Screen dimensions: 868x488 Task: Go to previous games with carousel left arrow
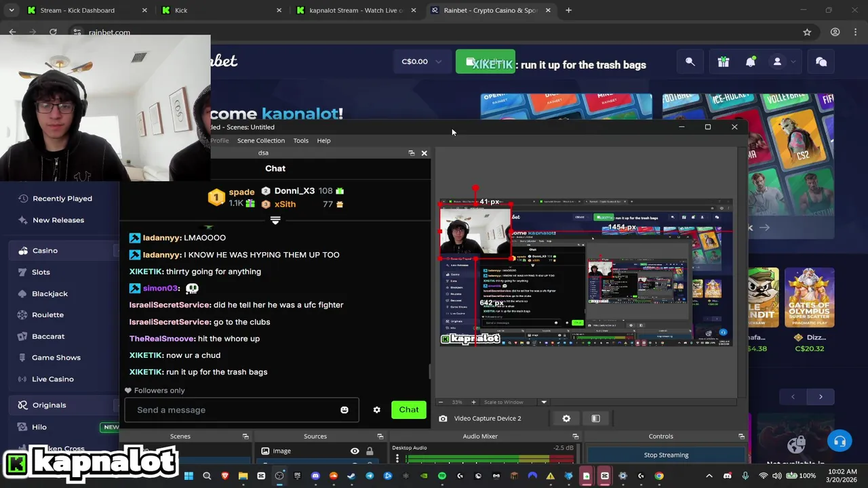[x=793, y=396]
